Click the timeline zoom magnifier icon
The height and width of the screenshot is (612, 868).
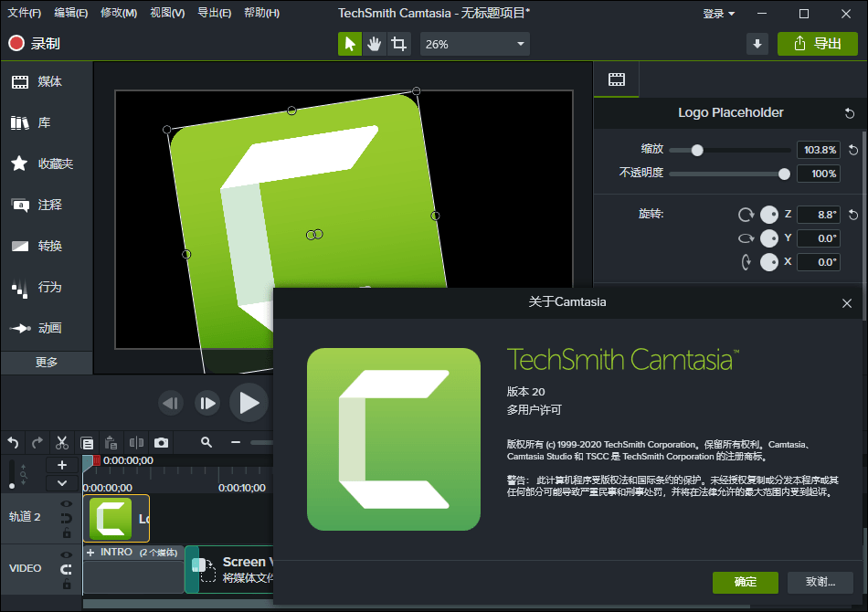pos(206,442)
